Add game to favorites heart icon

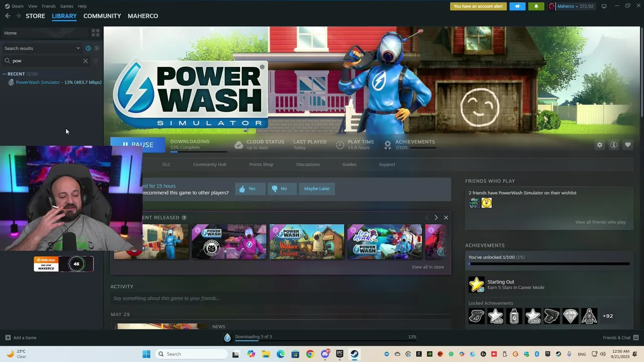[x=628, y=145]
